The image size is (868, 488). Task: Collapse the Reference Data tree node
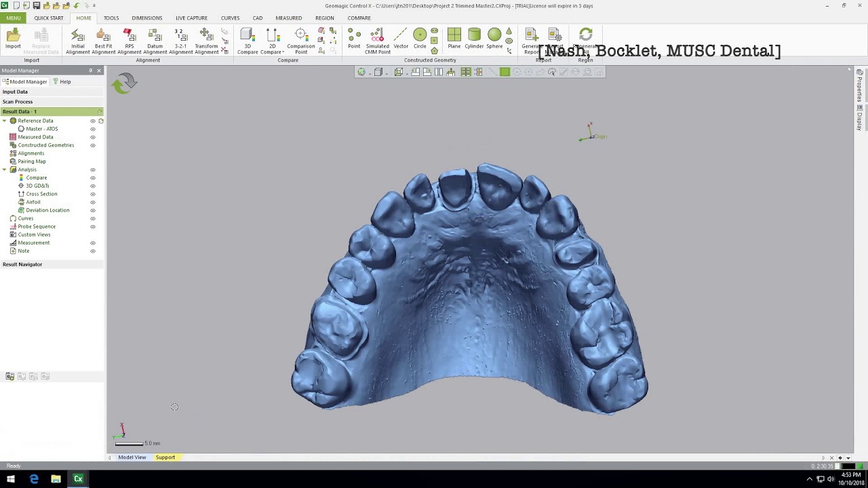[x=5, y=121]
